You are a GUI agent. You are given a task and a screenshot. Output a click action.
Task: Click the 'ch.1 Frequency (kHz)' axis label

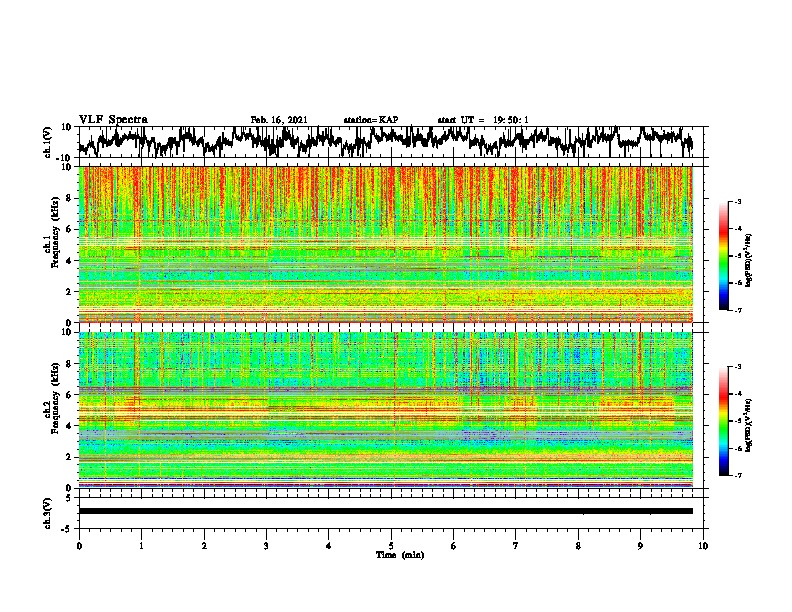click(52, 232)
